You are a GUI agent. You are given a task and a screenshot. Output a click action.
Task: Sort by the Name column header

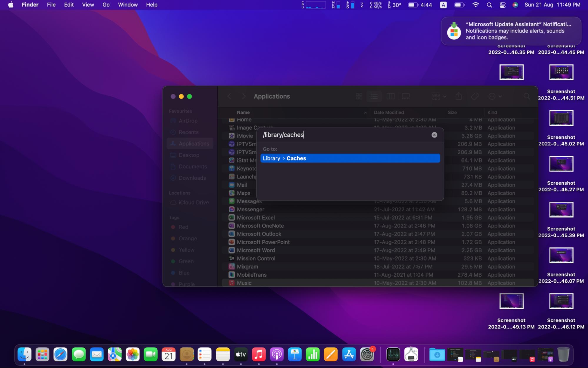pyautogui.click(x=243, y=112)
